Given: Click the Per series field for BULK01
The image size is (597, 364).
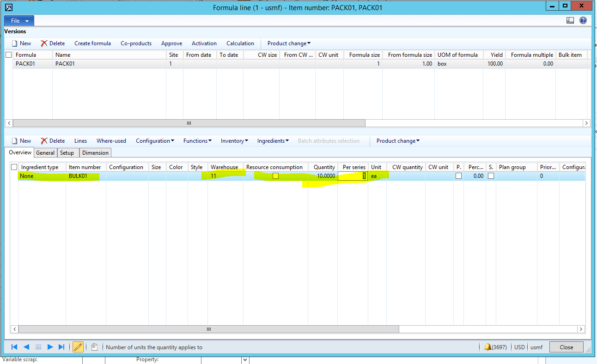Looking at the screenshot, I should click(353, 176).
